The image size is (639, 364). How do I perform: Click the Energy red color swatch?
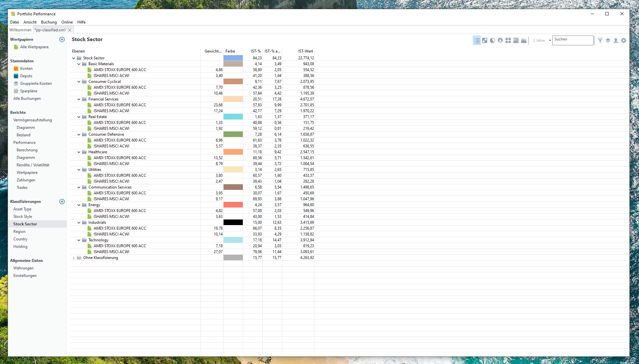tap(233, 205)
